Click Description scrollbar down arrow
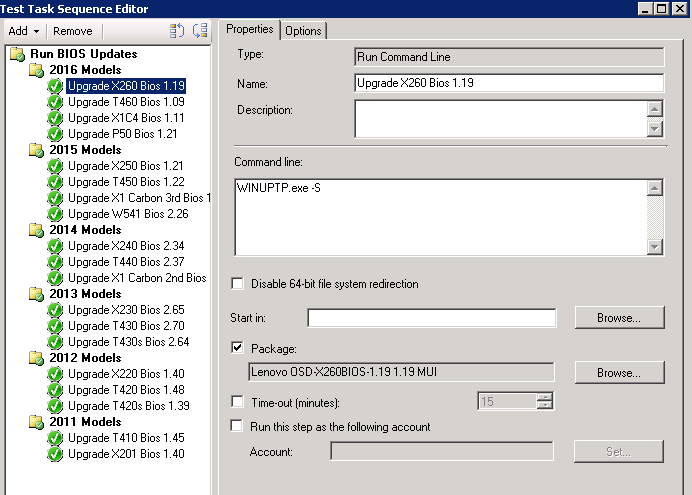 pos(655,129)
